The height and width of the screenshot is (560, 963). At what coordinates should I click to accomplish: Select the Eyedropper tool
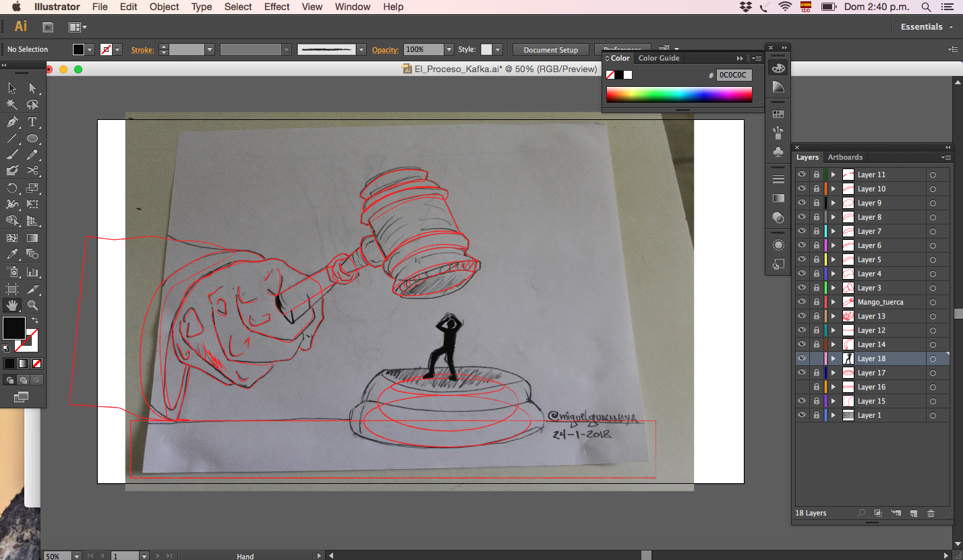[12, 254]
